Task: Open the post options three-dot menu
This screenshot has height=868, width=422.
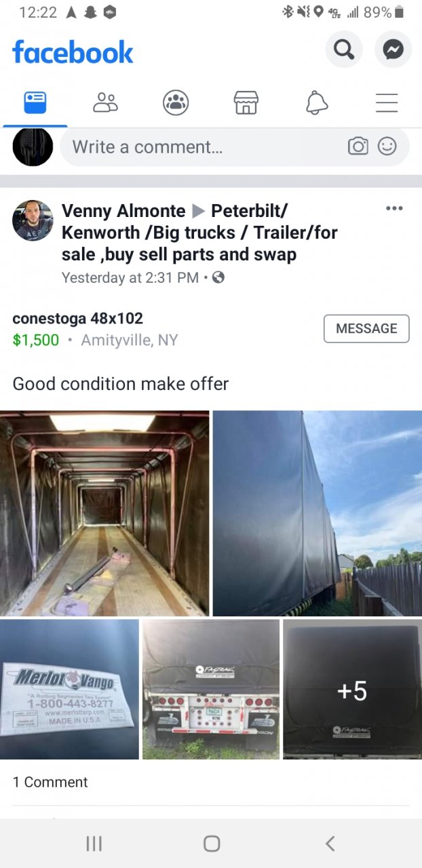Action: tap(394, 209)
